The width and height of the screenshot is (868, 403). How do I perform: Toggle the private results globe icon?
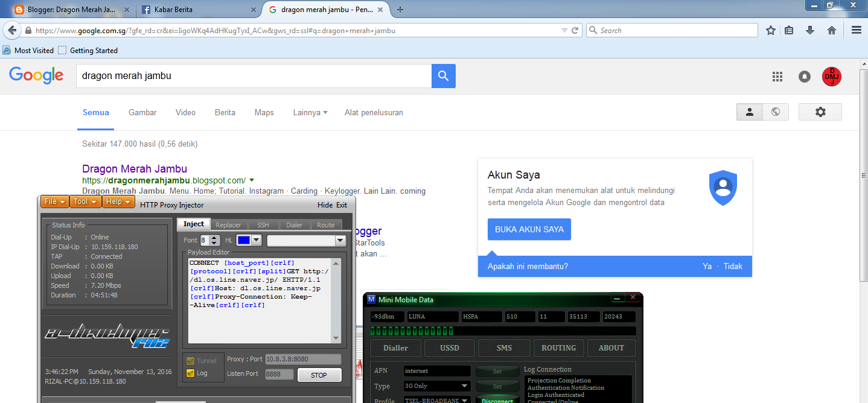pyautogui.click(x=776, y=112)
